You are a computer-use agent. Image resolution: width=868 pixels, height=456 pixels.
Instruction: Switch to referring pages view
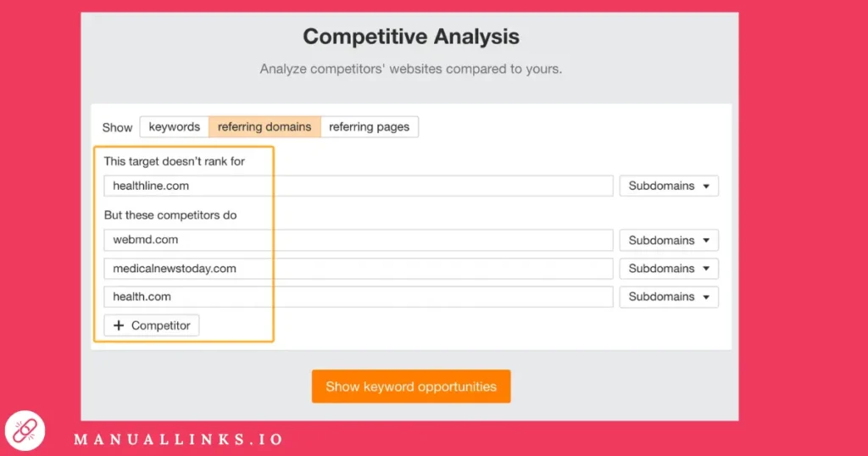370,127
